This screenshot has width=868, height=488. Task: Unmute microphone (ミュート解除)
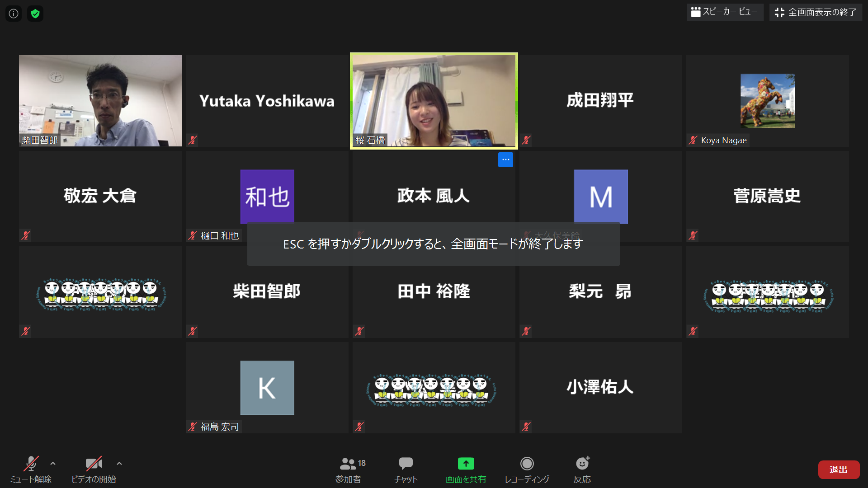[x=31, y=470]
